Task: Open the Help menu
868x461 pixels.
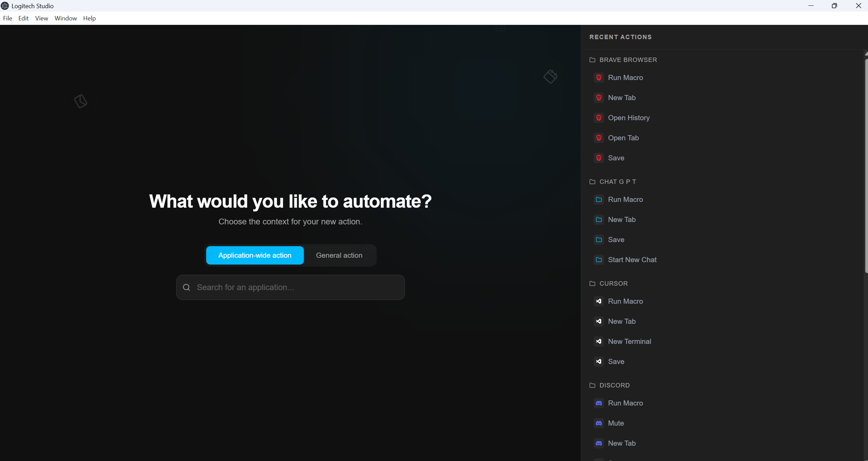Action: [x=89, y=18]
